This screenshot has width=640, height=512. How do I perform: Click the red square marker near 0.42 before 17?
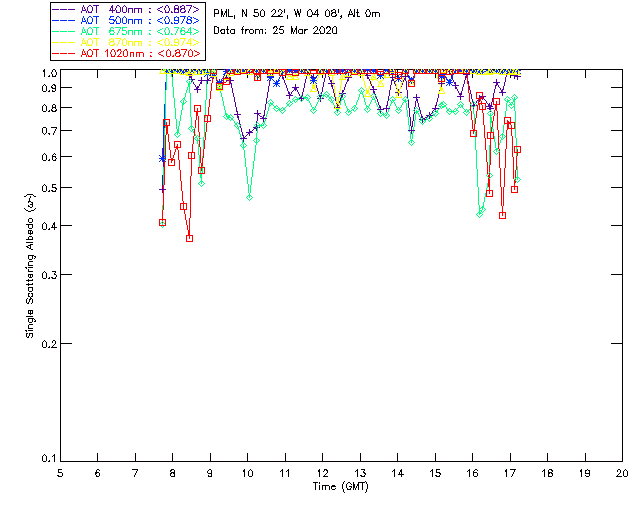pyautogui.click(x=502, y=216)
